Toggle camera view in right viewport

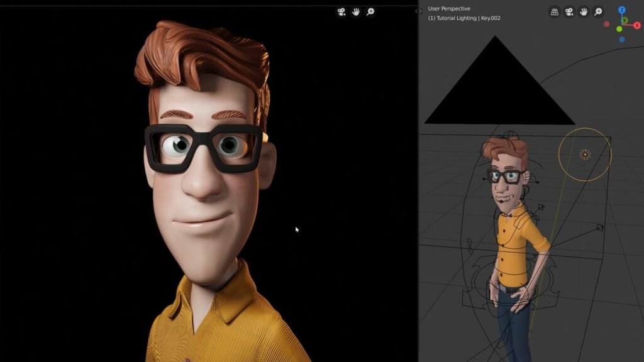pos(569,11)
